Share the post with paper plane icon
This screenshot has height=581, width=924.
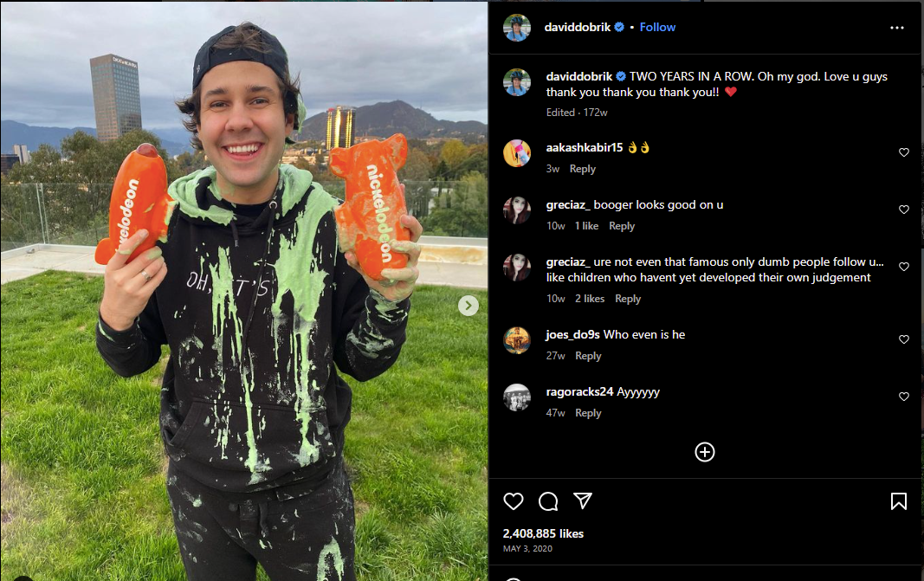click(x=583, y=500)
